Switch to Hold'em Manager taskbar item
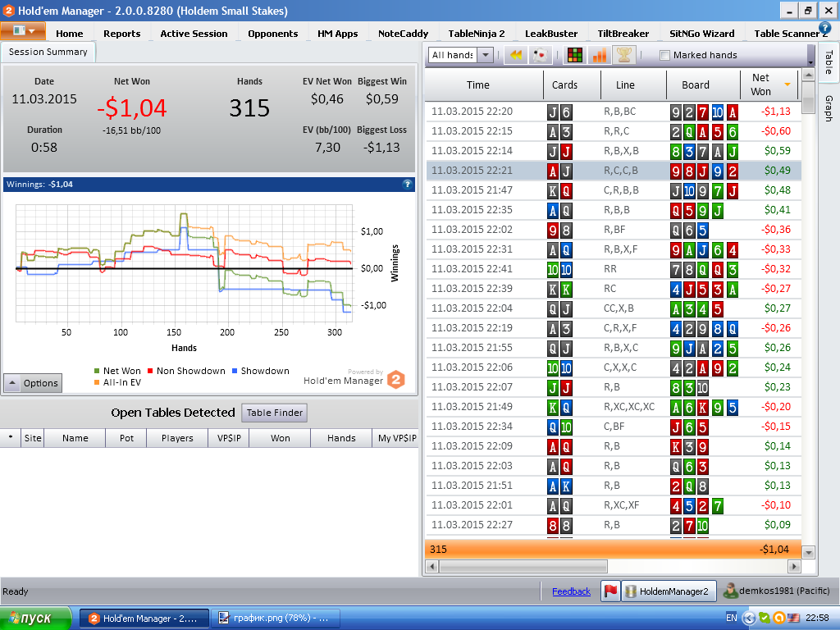Viewport: 840px width, 630px height. [144, 619]
